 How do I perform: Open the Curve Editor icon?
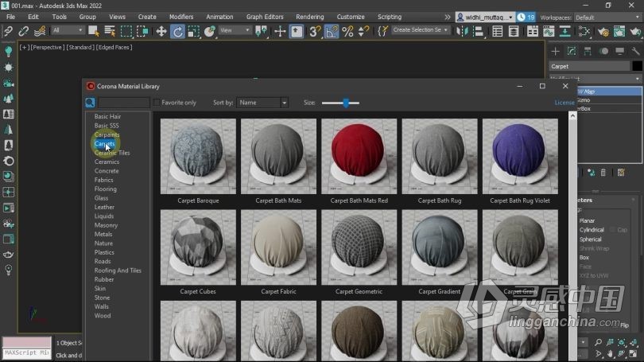pyautogui.click(x=549, y=31)
